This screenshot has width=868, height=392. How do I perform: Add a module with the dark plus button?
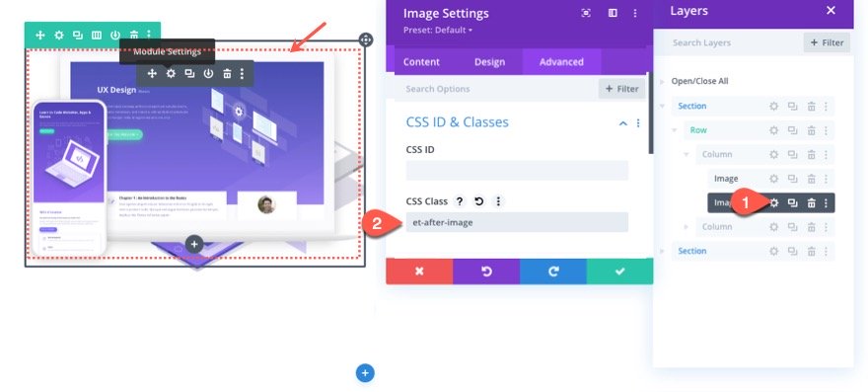click(193, 244)
